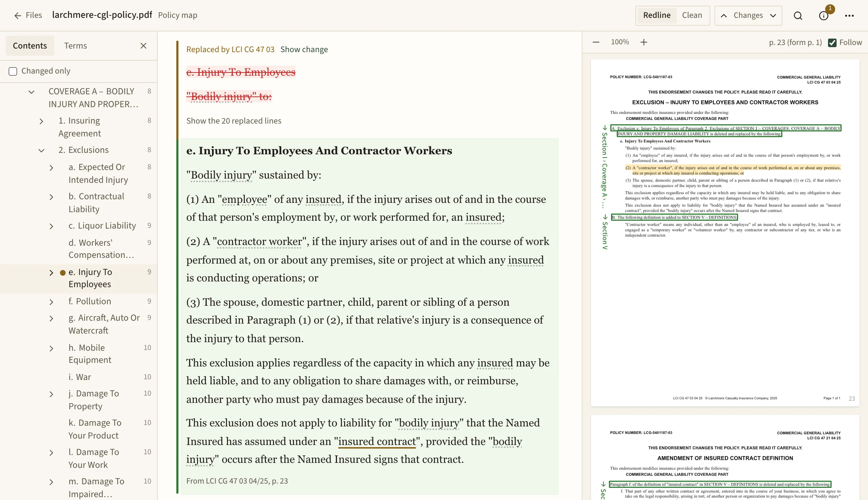Viewport: 868px width, 500px height.
Task: Enable the Changed only checkbox
Action: coord(13,71)
